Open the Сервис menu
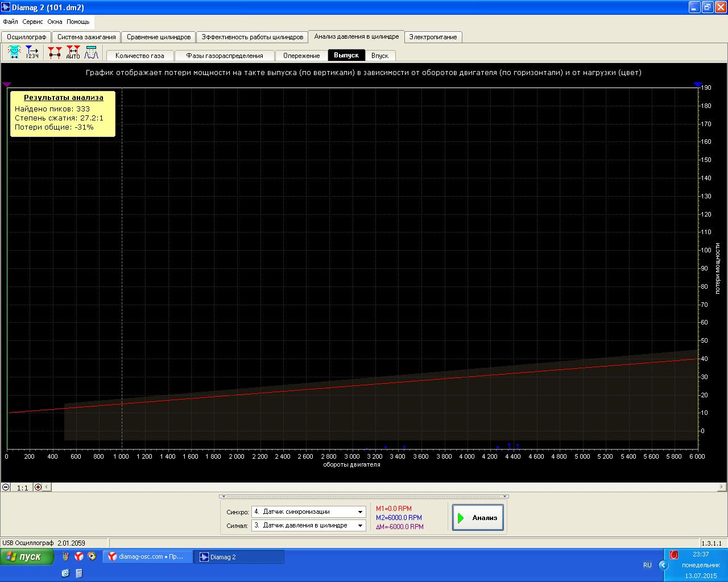The height and width of the screenshot is (582, 728). click(x=33, y=22)
